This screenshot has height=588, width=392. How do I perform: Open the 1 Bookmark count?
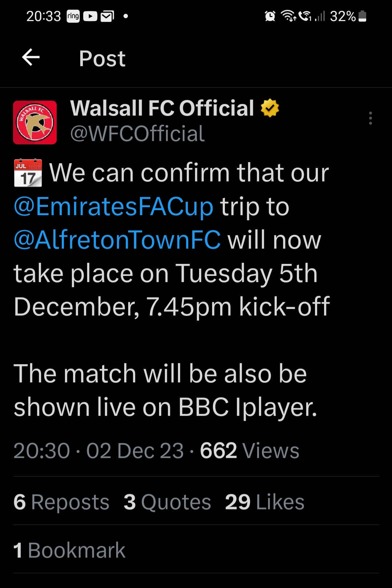pos(69,550)
